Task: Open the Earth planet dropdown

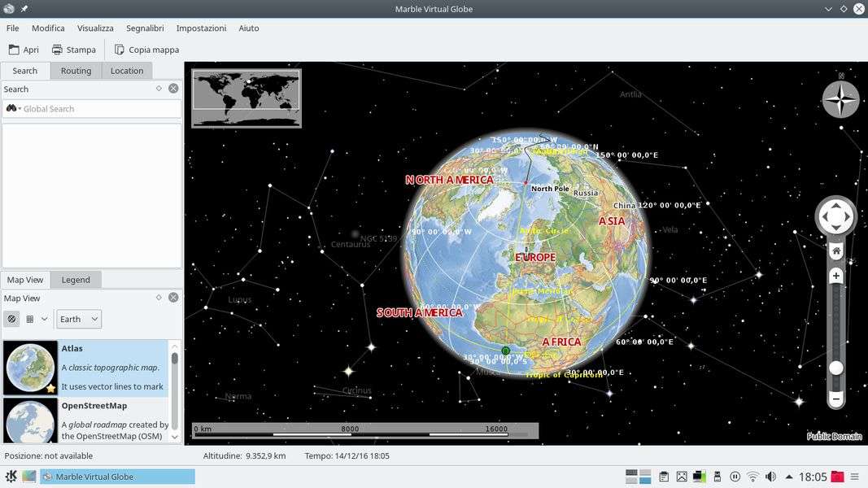Action: (79, 319)
